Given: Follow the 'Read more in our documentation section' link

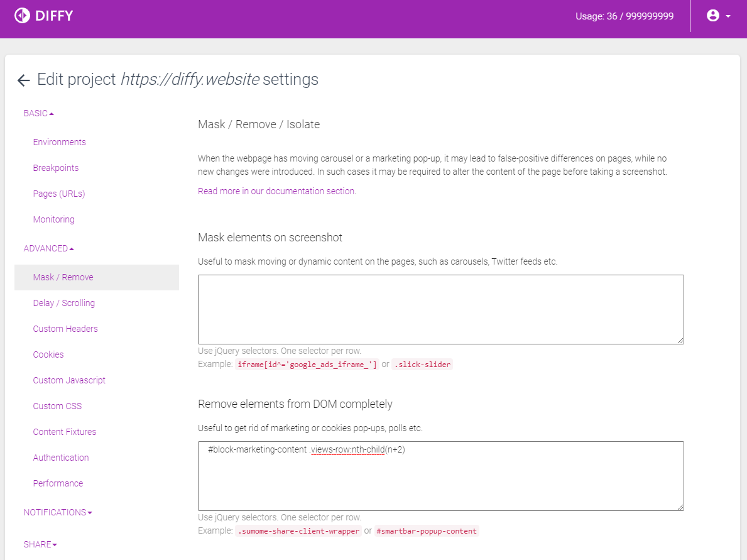Looking at the screenshot, I should 277,191.
